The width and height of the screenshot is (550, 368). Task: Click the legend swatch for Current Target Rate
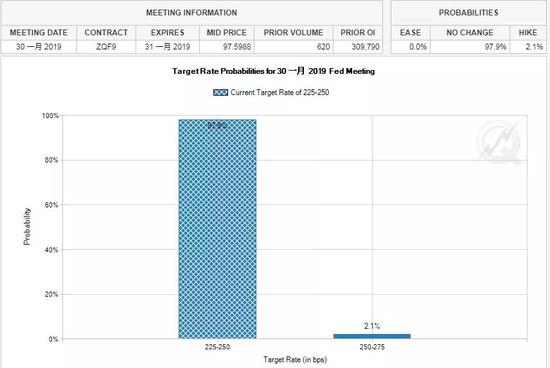tap(220, 93)
